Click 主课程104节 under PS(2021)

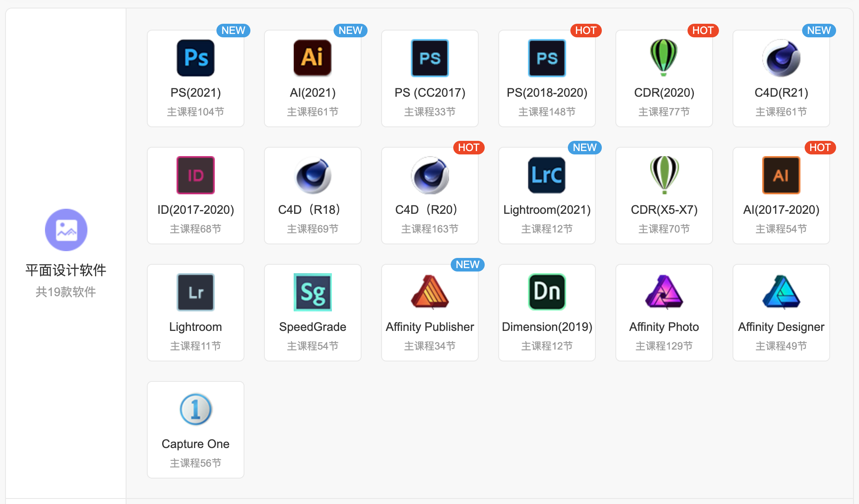click(196, 112)
